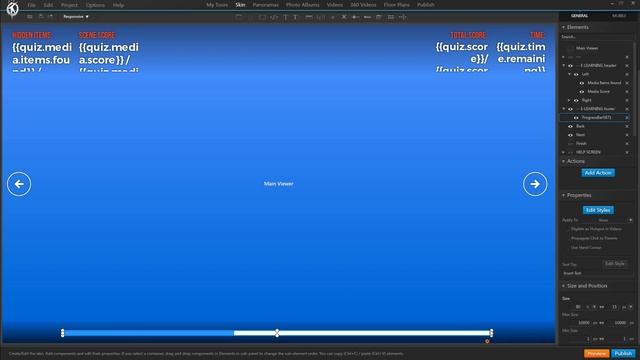640x360 pixels.
Task: Expand the Right tree node
Action: click(569, 100)
